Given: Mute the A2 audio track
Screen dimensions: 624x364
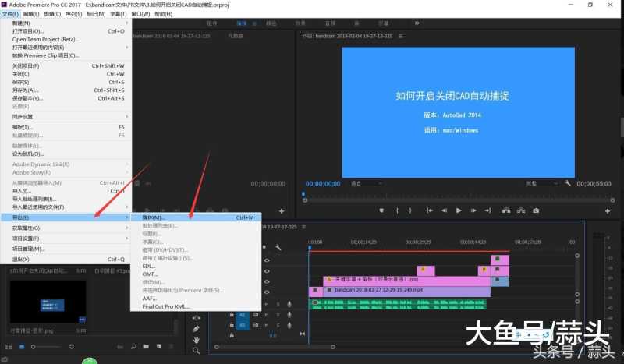Looking at the screenshot, I should click(x=267, y=315).
